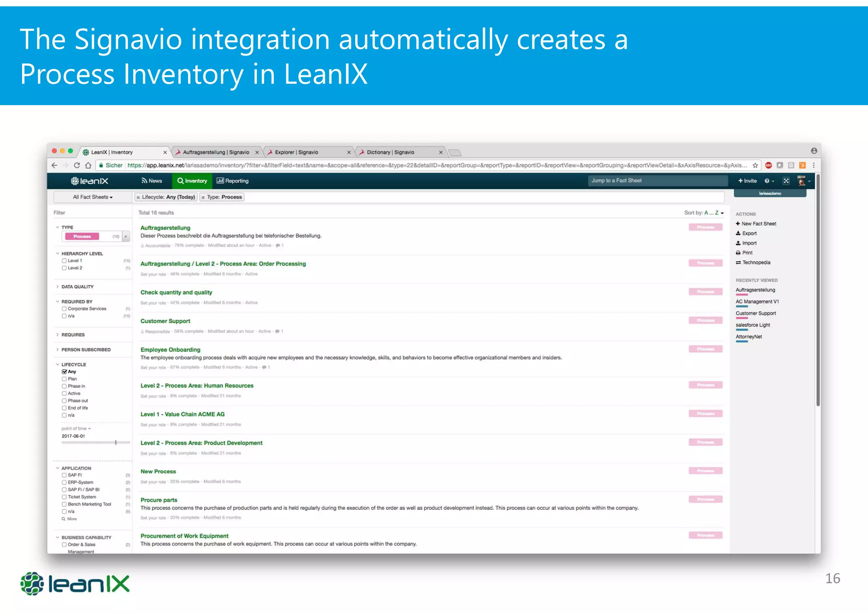Remove the Type Process filter chip
Screen dimensions: 868x614
point(203,197)
